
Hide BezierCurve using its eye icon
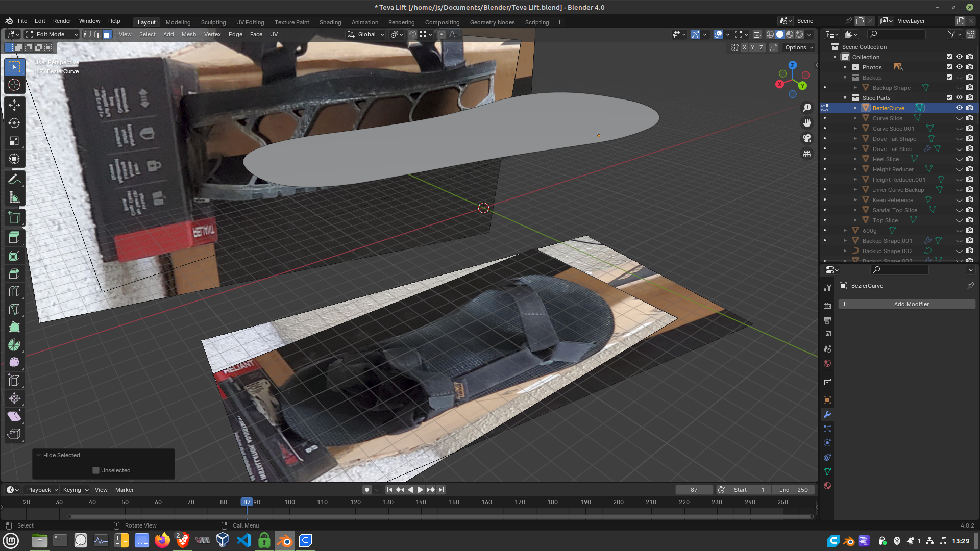[x=959, y=108]
